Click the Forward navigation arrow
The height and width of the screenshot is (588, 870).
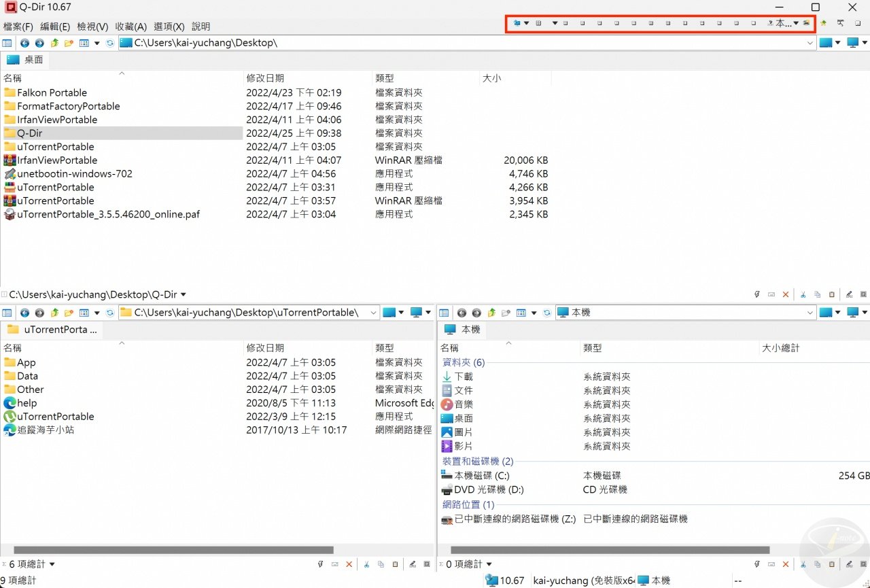[x=39, y=43]
